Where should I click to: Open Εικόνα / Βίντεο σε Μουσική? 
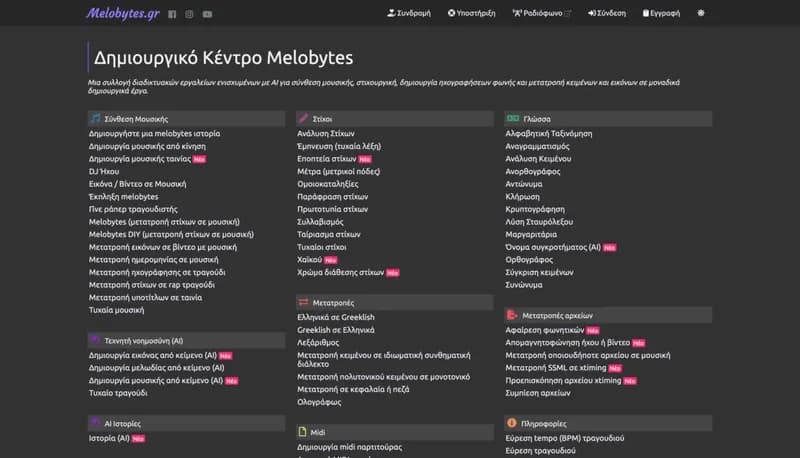138,184
